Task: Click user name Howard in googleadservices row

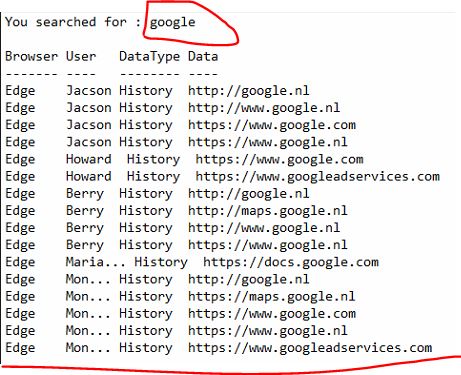Action: pos(89,176)
